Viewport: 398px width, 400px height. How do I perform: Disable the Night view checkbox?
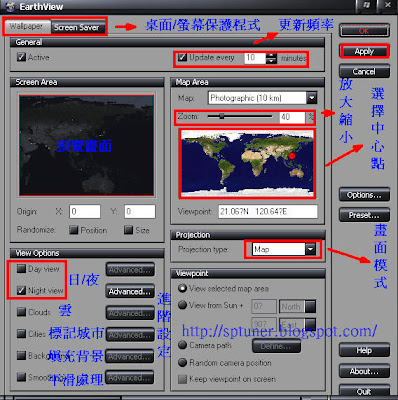[21, 290]
